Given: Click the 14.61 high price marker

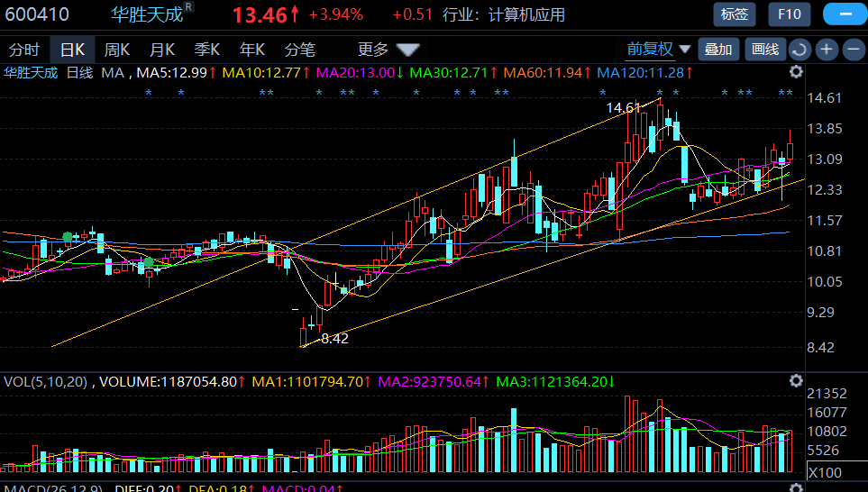Looking at the screenshot, I should 623,107.
